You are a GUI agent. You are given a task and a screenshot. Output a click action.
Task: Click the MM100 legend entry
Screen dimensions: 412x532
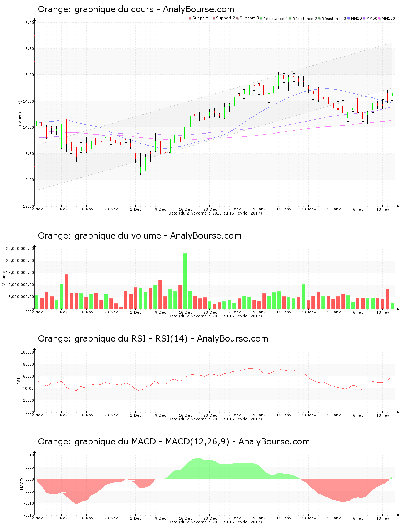pos(387,18)
